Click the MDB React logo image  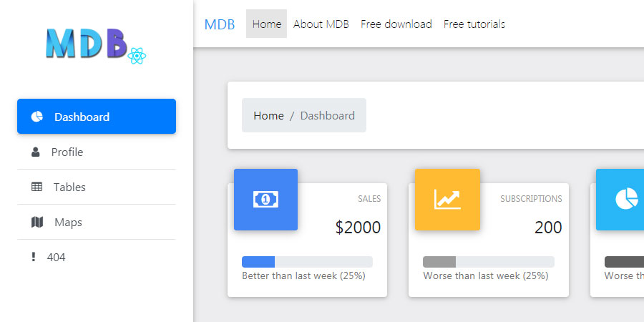(x=96, y=46)
